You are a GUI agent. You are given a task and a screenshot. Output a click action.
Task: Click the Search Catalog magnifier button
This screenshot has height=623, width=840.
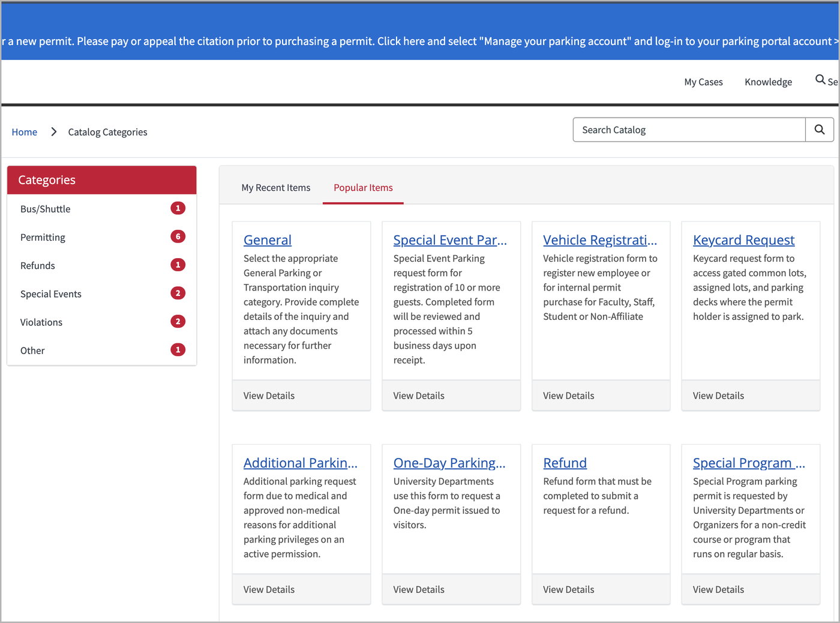[820, 130]
